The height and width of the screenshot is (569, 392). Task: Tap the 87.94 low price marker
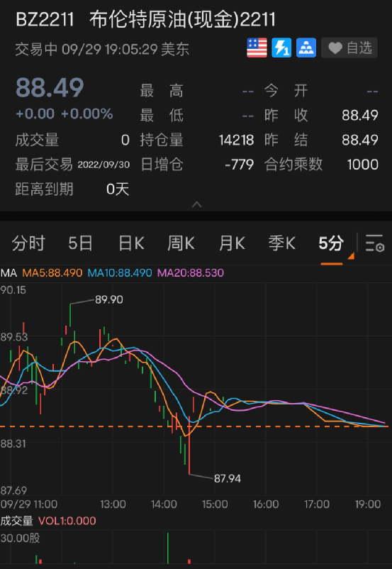228,479
